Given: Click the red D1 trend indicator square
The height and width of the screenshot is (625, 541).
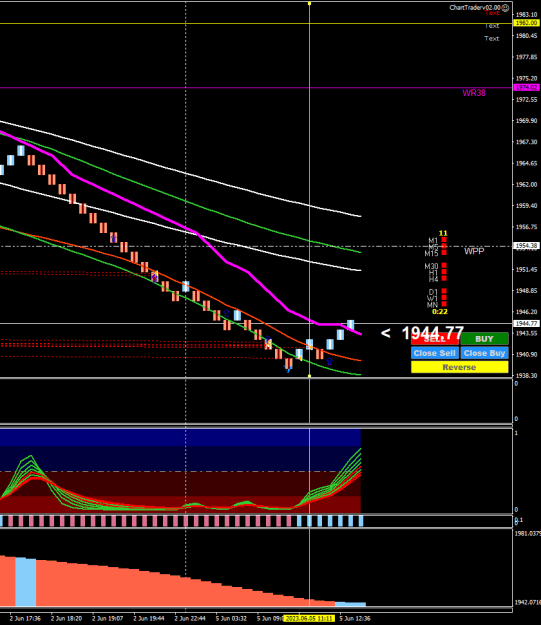Looking at the screenshot, I should (444, 291).
